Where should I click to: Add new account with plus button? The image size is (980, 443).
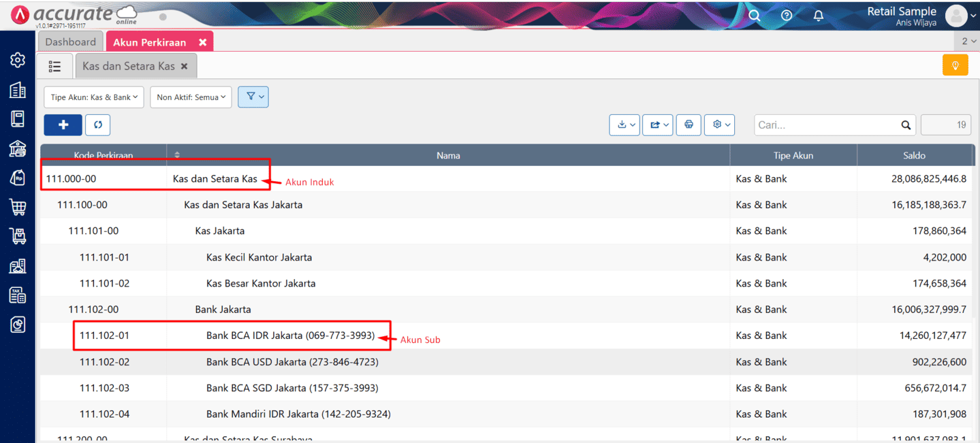pos(63,125)
